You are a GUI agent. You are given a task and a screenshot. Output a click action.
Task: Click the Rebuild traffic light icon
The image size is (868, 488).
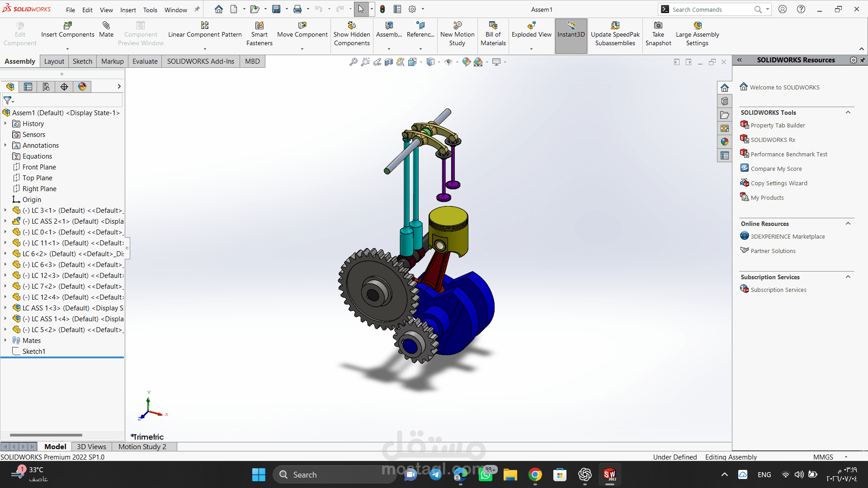coord(382,9)
